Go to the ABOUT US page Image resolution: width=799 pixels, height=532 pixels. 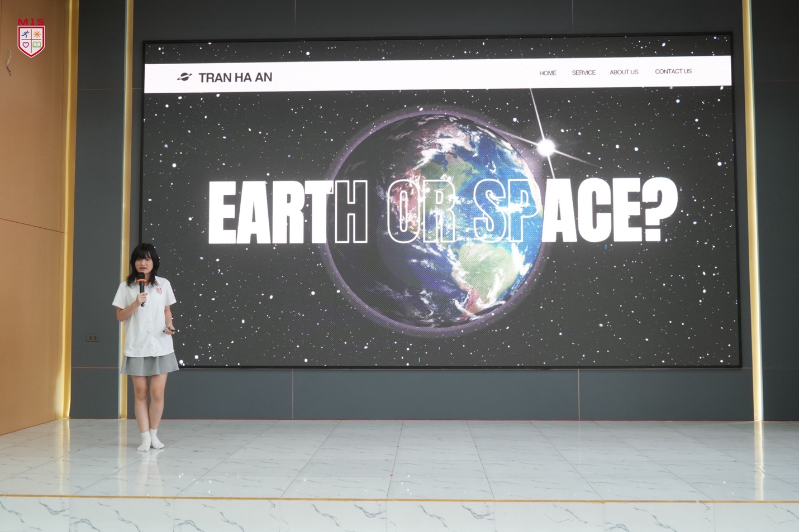coord(624,72)
